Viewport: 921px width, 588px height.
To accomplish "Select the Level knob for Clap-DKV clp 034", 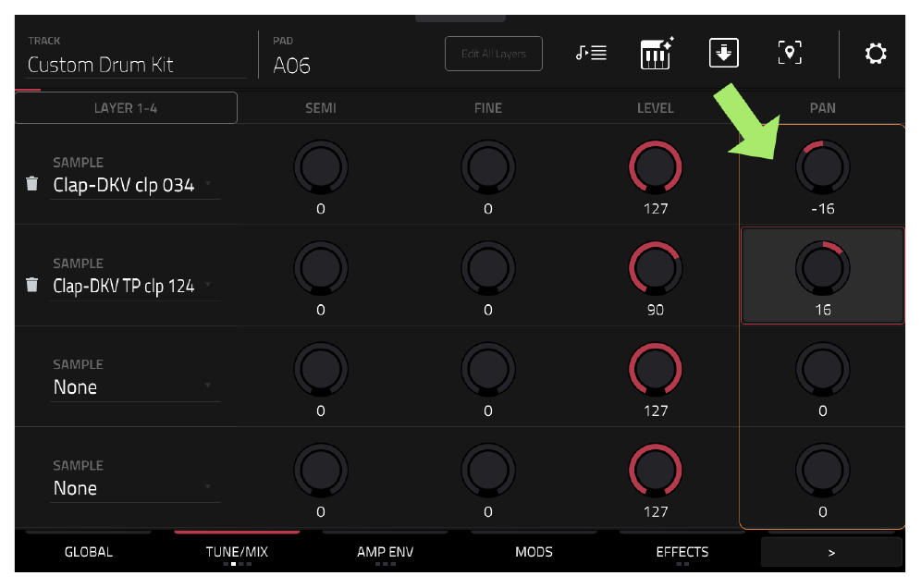I will pyautogui.click(x=656, y=167).
